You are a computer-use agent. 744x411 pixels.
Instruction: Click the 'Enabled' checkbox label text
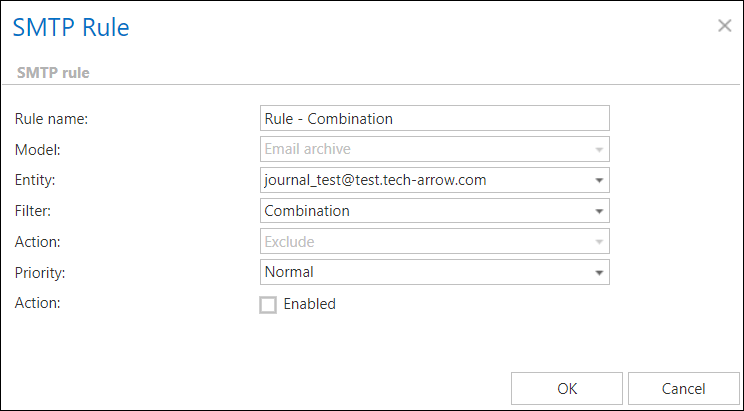(309, 304)
